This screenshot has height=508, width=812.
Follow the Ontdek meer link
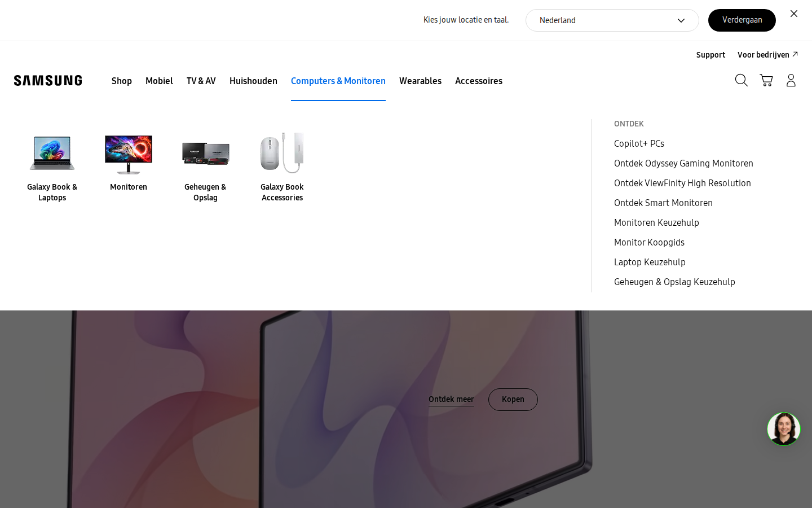pyautogui.click(x=451, y=400)
